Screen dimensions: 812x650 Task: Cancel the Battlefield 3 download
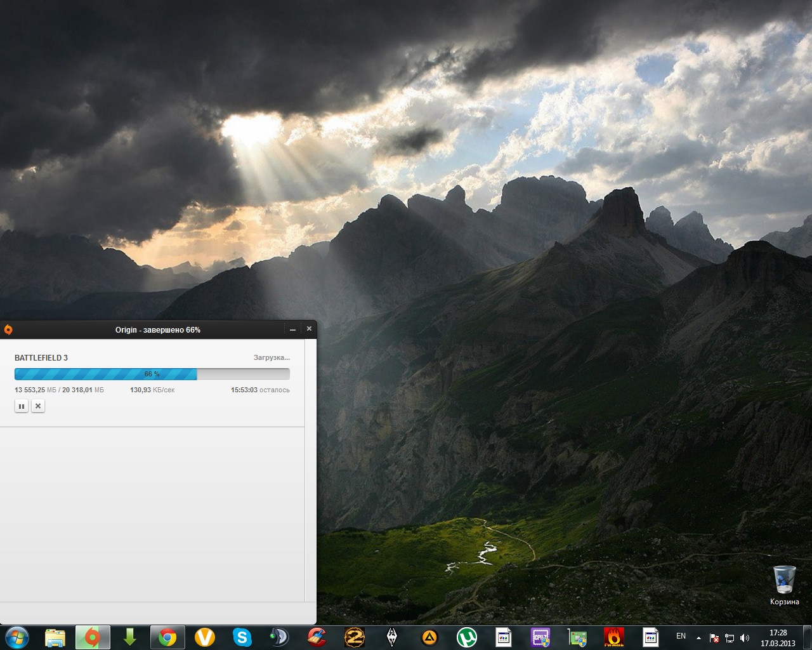tap(38, 406)
